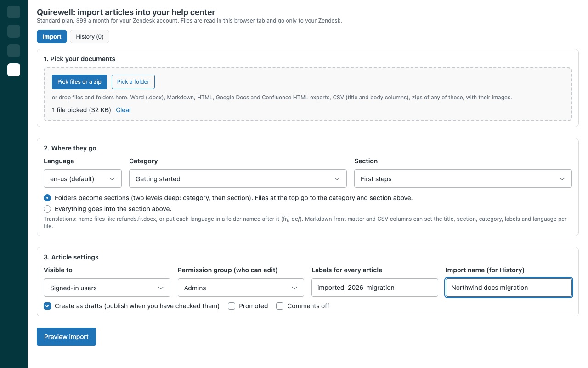
Task: Click the '1 file picked (32 KB)' text
Action: [81, 110]
